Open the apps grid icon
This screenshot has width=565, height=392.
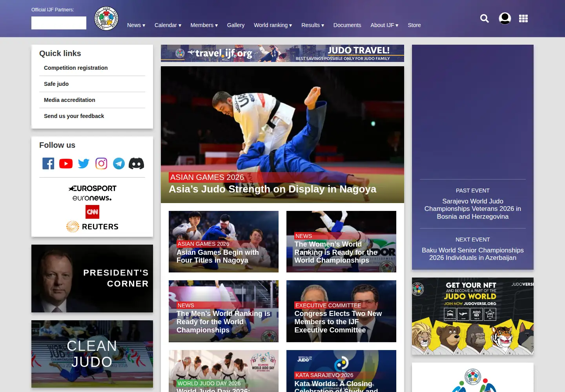[x=523, y=18]
